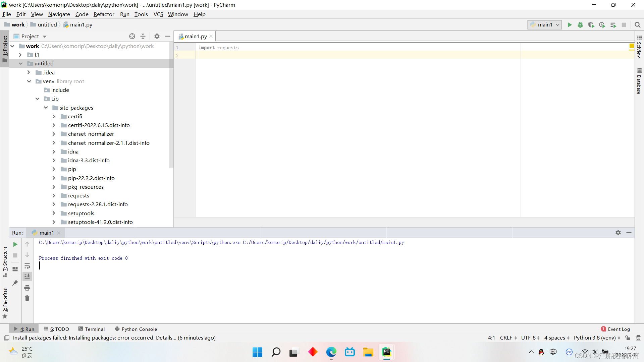The image size is (644, 362).
Task: Open Project panel settings gear
Action: click(x=157, y=36)
